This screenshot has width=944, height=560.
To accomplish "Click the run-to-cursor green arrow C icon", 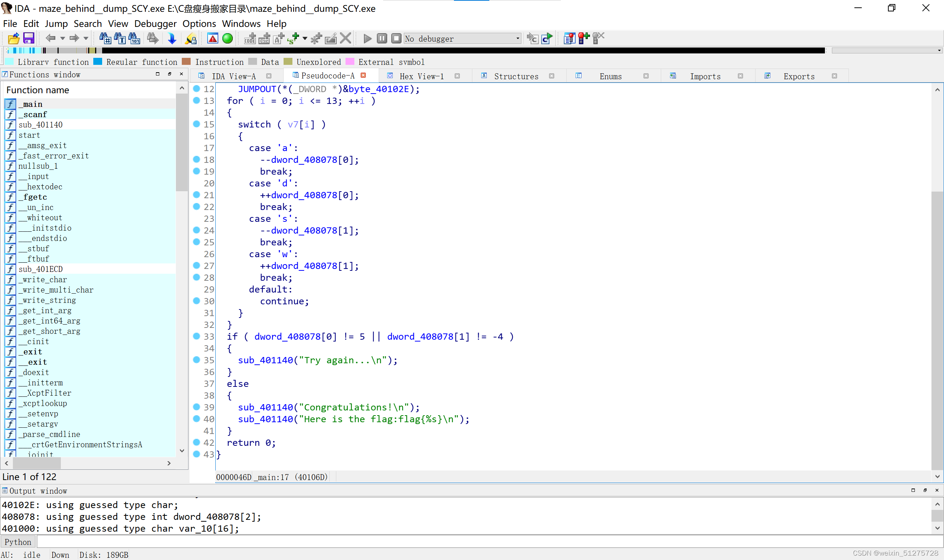I will (x=547, y=38).
